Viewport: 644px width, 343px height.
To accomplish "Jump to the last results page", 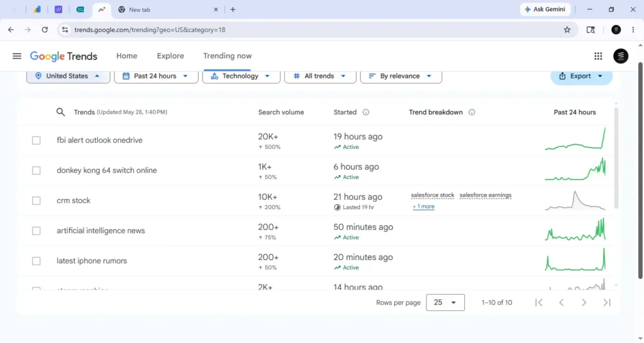I will tap(607, 303).
